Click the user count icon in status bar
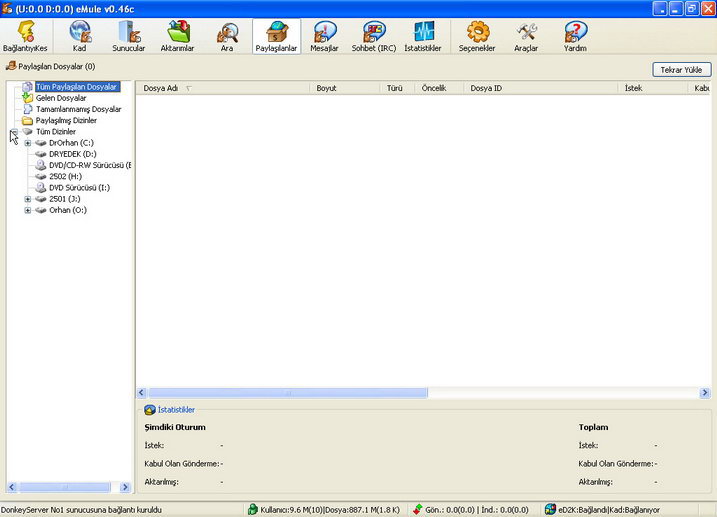Viewport: 717px width, 517px height. 252,509
